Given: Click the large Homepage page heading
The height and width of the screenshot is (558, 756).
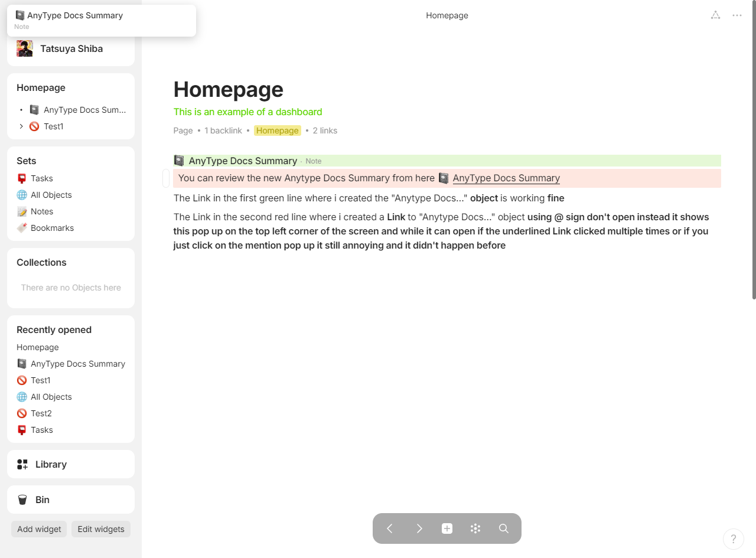Looking at the screenshot, I should tap(229, 89).
